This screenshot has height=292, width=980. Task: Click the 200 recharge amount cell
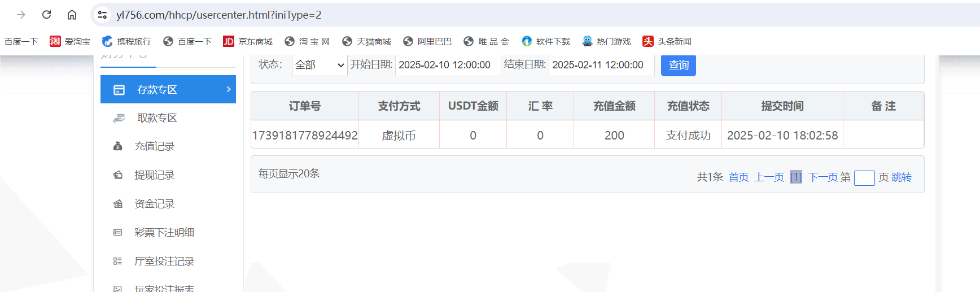pos(614,136)
